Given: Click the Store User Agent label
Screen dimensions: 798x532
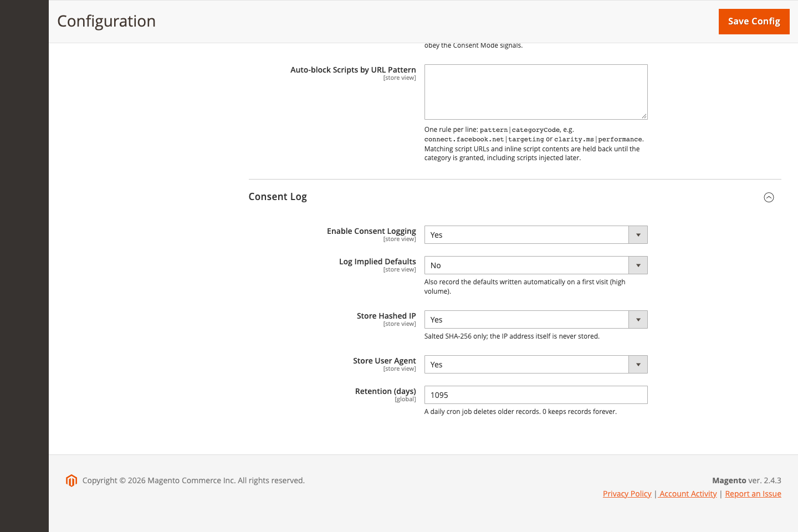Looking at the screenshot, I should [x=385, y=361].
